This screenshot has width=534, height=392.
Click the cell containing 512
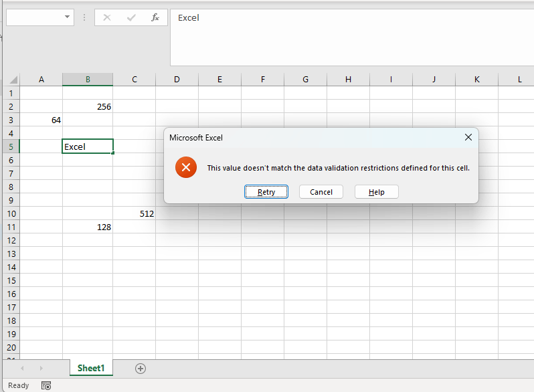tap(135, 213)
